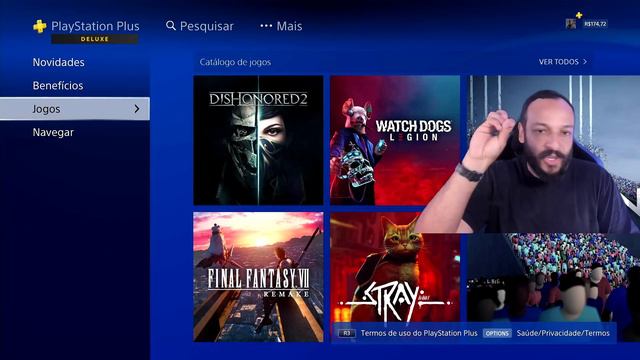Expand the Jogos chevron arrow
Image resolution: width=640 pixels, height=360 pixels.
point(137,109)
